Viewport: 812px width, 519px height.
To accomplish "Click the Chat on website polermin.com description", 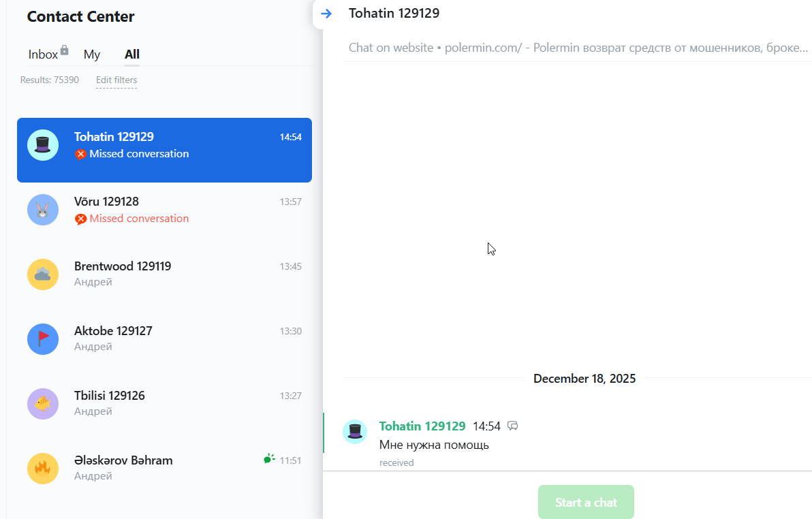I will (x=578, y=48).
